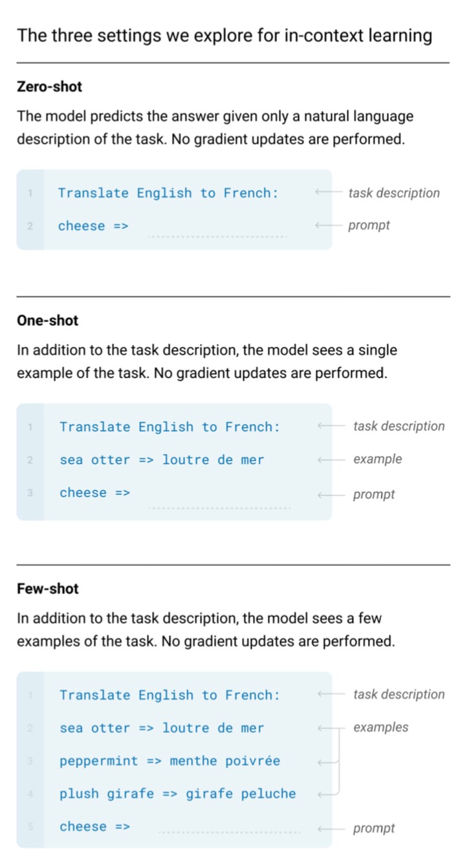Click the 'plush girafe => girafe peluche' code line
This screenshot has width=456, height=868.
[x=177, y=794]
